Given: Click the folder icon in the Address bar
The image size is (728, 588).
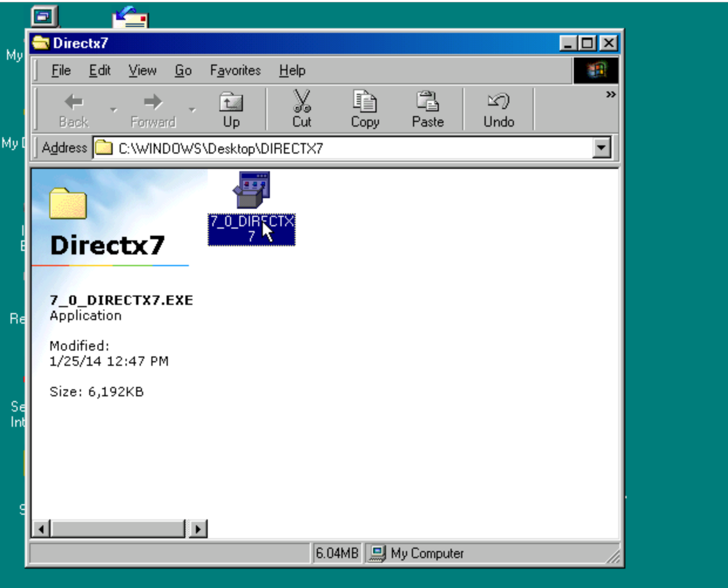Looking at the screenshot, I should 104,148.
